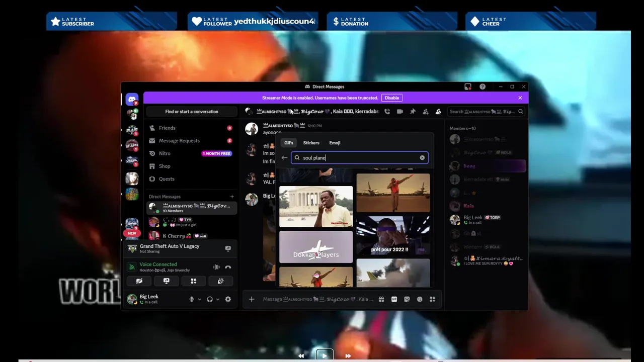Open the inbox icon in title bar
The image size is (644, 362).
point(468,86)
